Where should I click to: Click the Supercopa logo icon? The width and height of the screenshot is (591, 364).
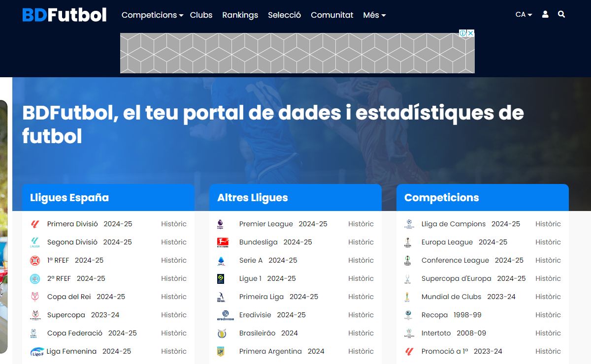(x=34, y=315)
